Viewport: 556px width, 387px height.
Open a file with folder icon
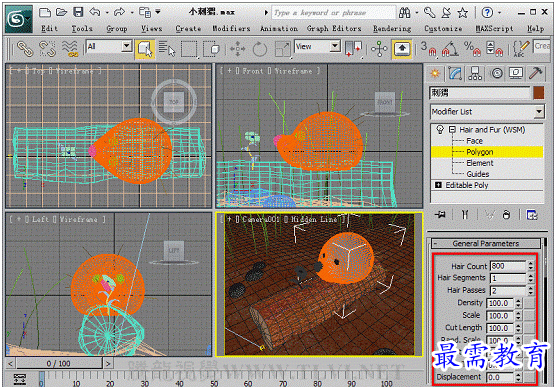pyautogui.click(x=62, y=13)
